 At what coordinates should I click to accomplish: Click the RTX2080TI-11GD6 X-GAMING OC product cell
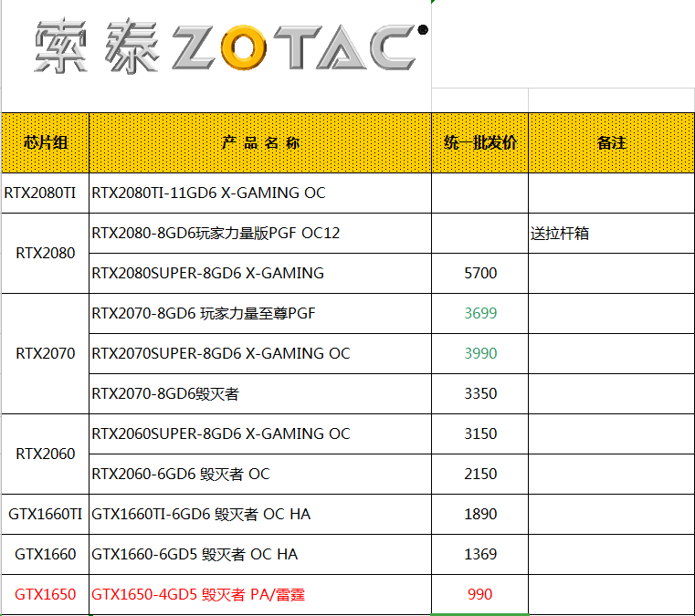260,193
